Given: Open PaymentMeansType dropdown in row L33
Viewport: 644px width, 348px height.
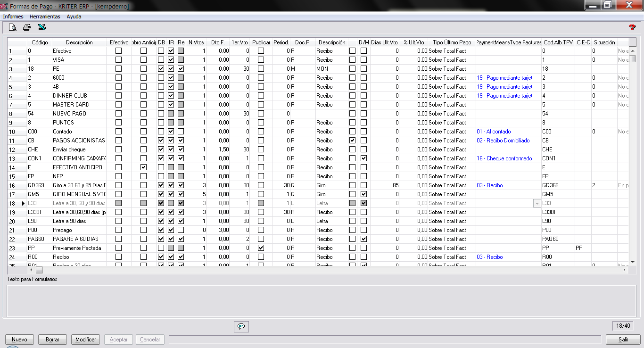Looking at the screenshot, I should 537,203.
